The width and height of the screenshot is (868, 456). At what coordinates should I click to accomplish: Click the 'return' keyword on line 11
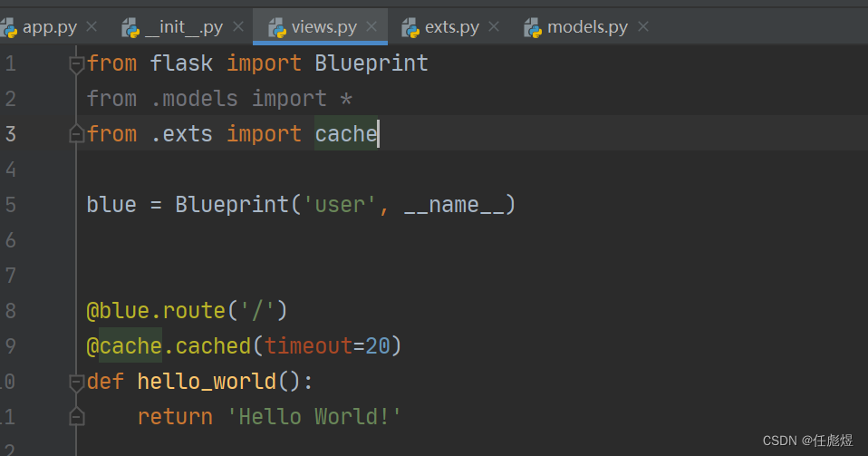(x=175, y=417)
